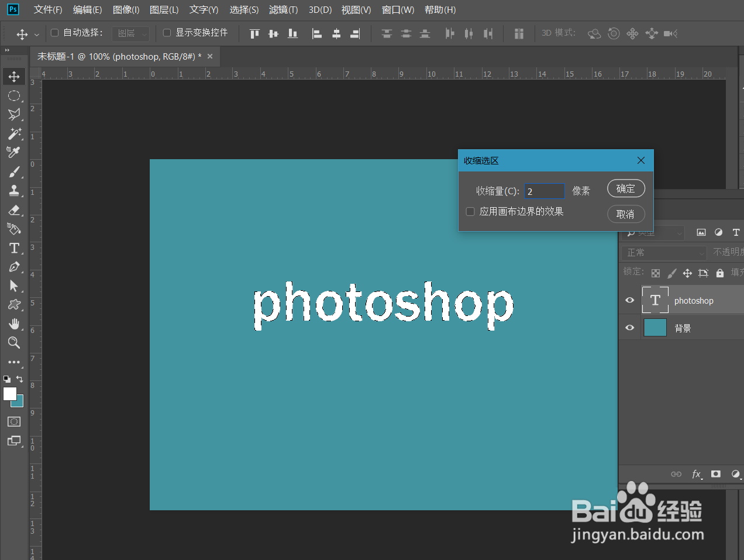The height and width of the screenshot is (560, 744).
Task: Open the 图层 auto-select dropdown
Action: click(130, 33)
